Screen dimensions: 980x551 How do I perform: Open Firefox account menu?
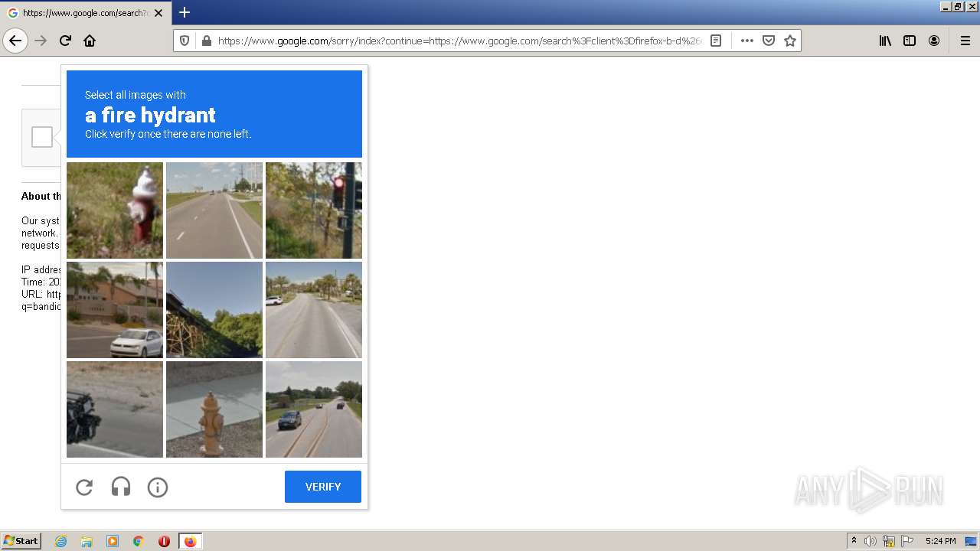pyautogui.click(x=934, y=41)
